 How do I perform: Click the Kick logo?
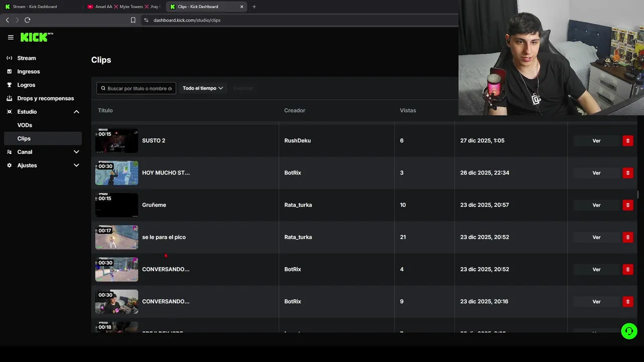pos(37,37)
